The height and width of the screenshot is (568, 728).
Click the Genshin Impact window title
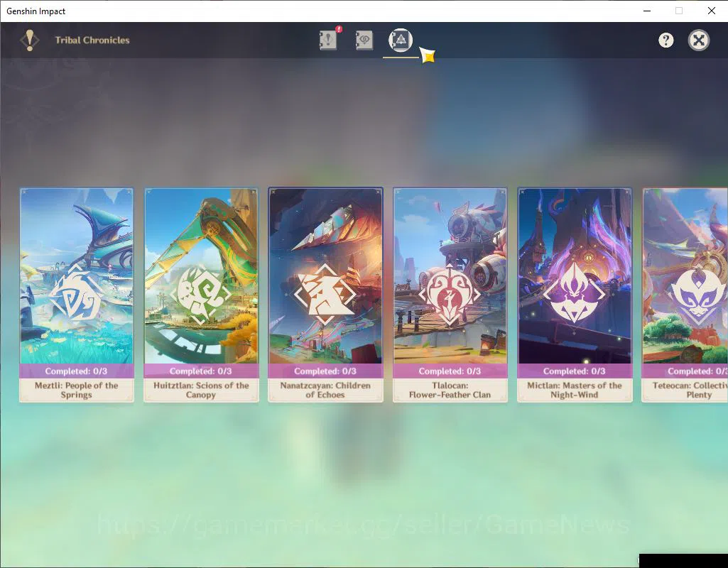(x=36, y=11)
